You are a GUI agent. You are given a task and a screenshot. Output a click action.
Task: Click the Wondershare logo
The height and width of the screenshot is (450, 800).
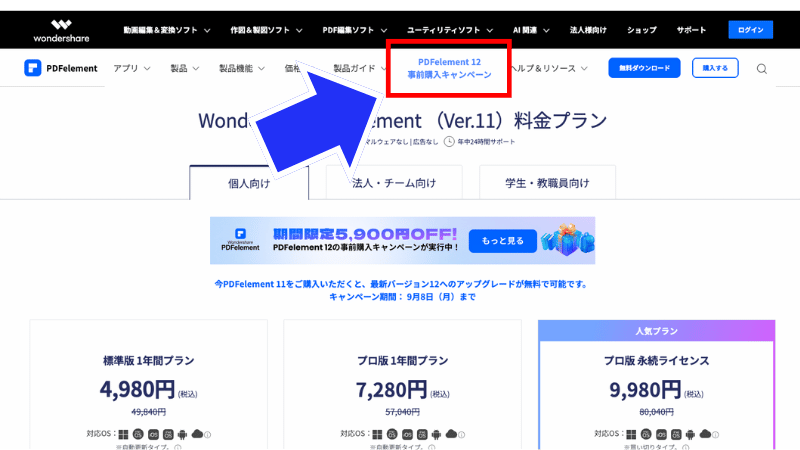pos(61,31)
